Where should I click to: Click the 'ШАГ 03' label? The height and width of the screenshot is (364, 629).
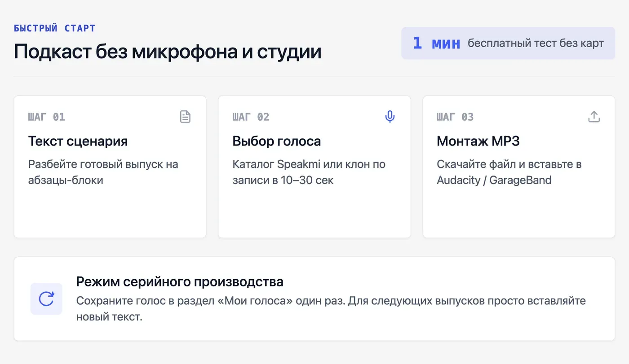pos(455,117)
